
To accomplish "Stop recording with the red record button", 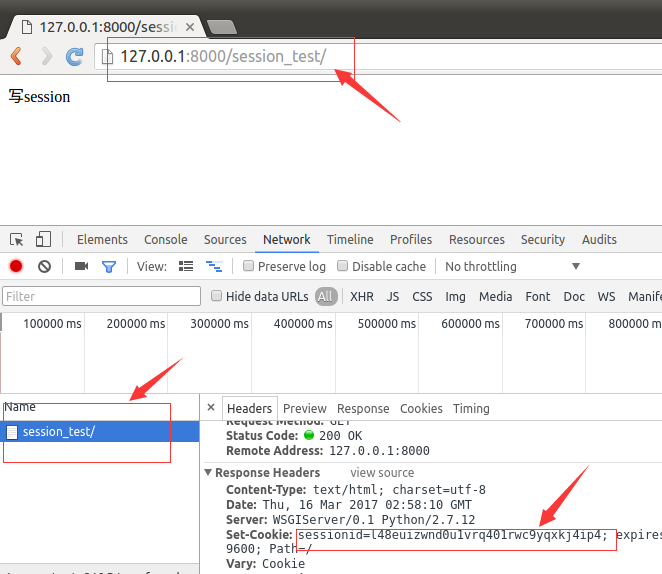I will [16, 267].
